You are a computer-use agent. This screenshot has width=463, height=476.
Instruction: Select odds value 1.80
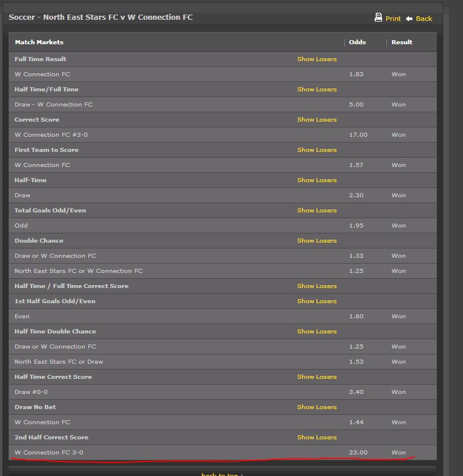tap(356, 317)
